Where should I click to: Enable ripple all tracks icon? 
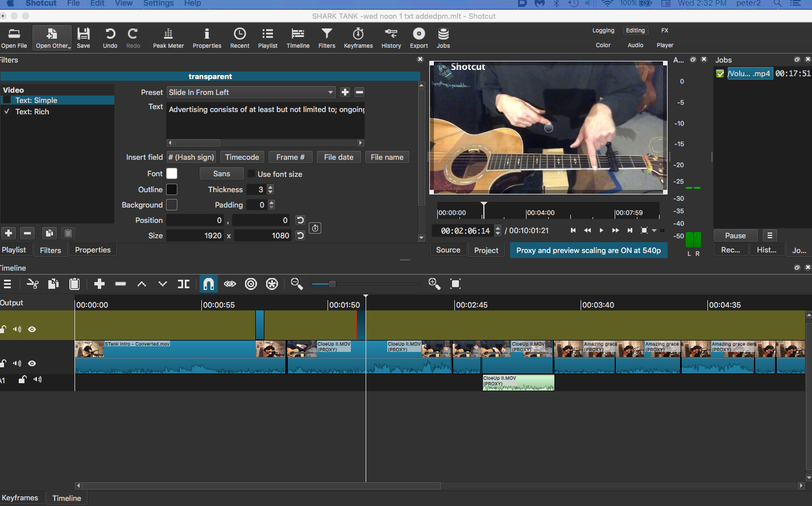272,284
